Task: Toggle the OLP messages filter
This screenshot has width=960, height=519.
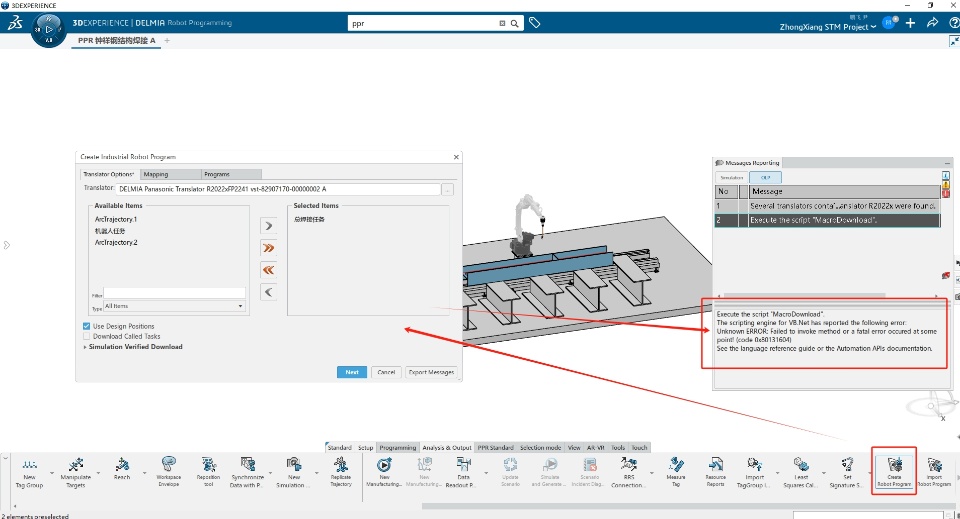Action: pos(765,177)
